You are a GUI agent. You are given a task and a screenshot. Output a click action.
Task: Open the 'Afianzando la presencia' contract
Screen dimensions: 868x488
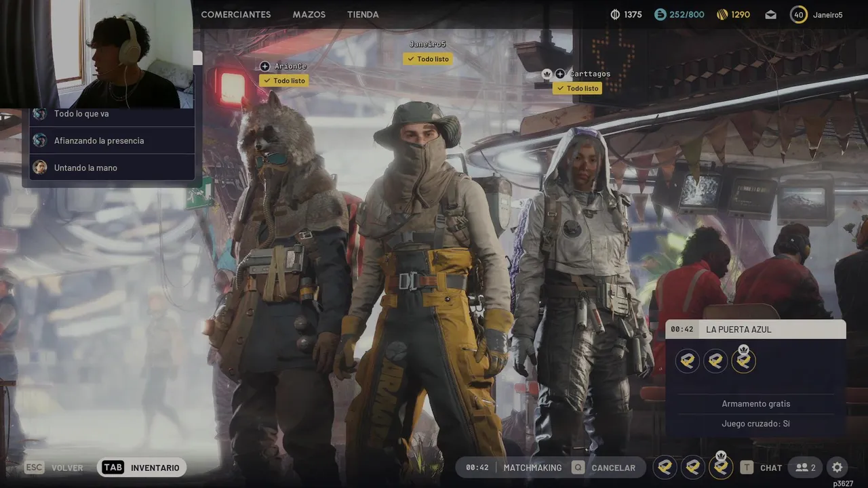(x=113, y=140)
